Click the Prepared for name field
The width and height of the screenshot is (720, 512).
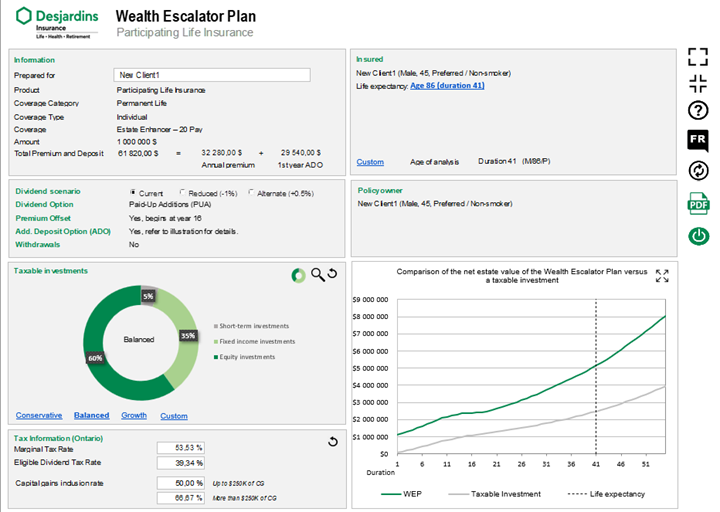click(212, 75)
